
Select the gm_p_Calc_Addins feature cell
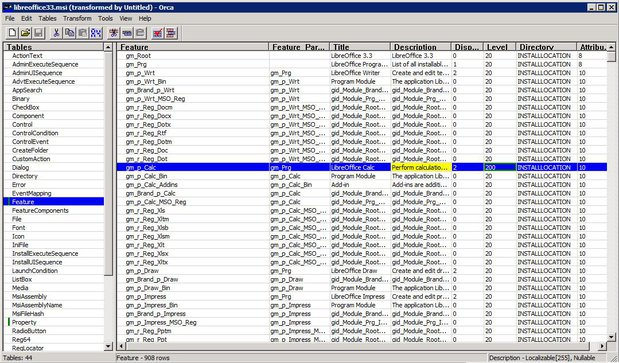click(x=193, y=185)
